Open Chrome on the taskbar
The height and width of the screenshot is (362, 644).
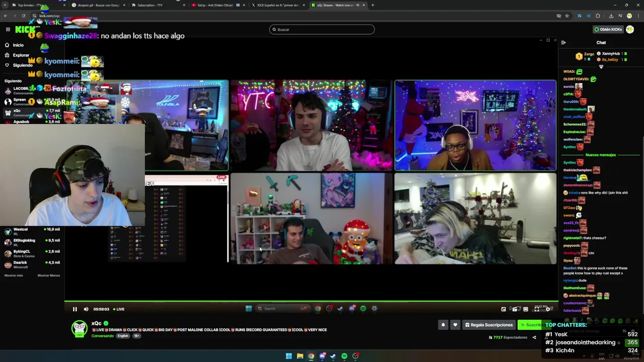(311, 356)
